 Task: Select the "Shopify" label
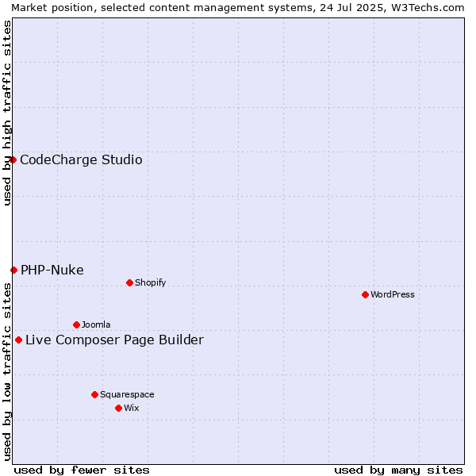click(x=150, y=282)
